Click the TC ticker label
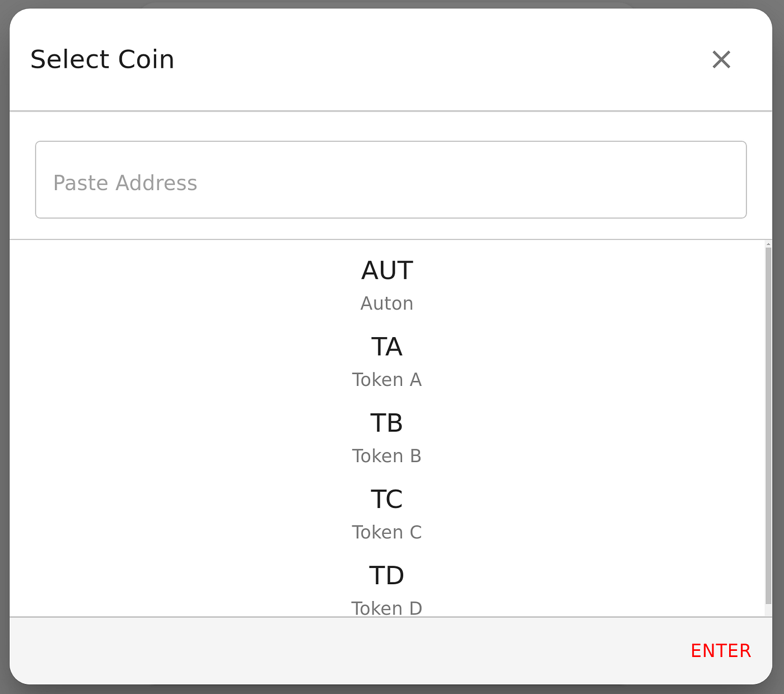Screen dimensions: 784x694 387,499
